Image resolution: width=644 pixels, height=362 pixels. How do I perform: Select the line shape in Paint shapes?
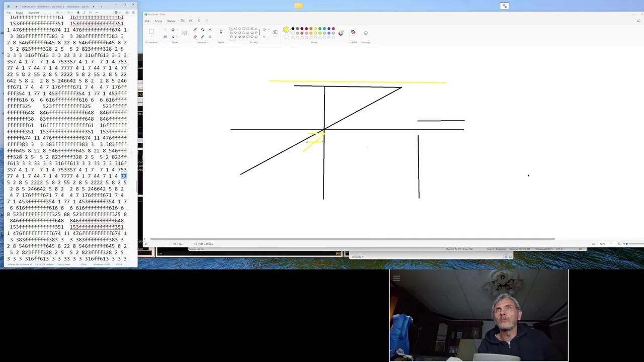231,29
